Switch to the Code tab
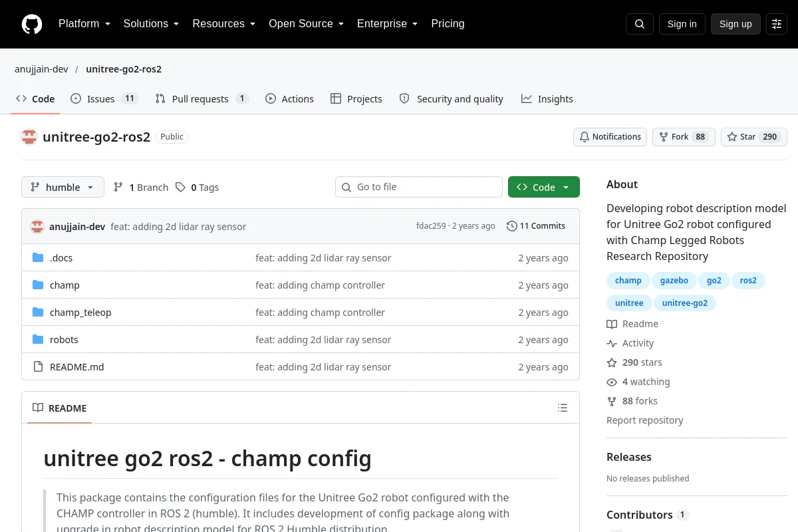The width and height of the screenshot is (798, 532). tap(35, 99)
